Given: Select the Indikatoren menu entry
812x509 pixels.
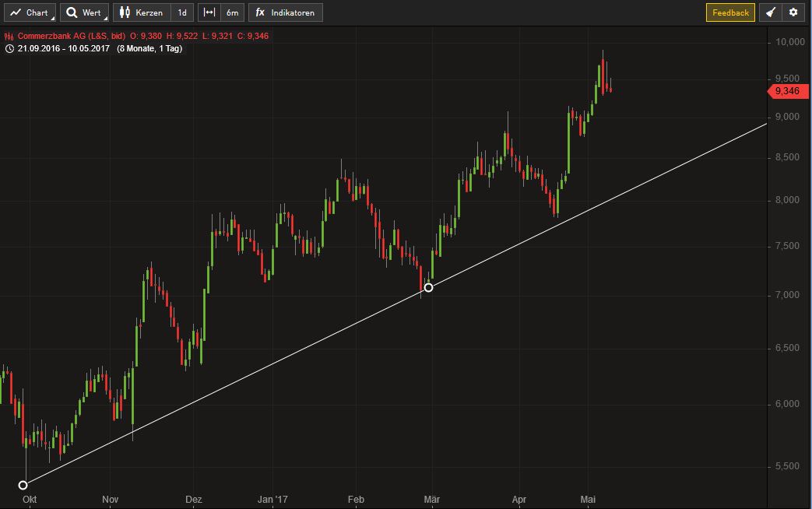Looking at the screenshot, I should tap(292, 12).
